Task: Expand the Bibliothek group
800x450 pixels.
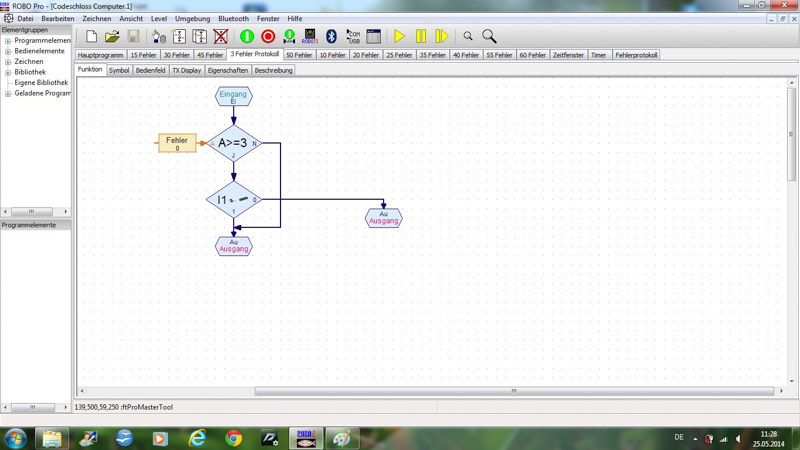Action: [8, 72]
